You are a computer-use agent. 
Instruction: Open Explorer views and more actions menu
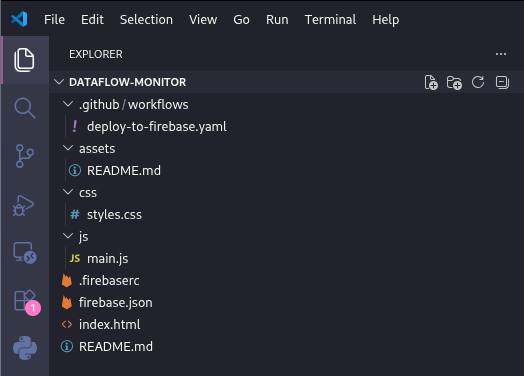point(501,54)
